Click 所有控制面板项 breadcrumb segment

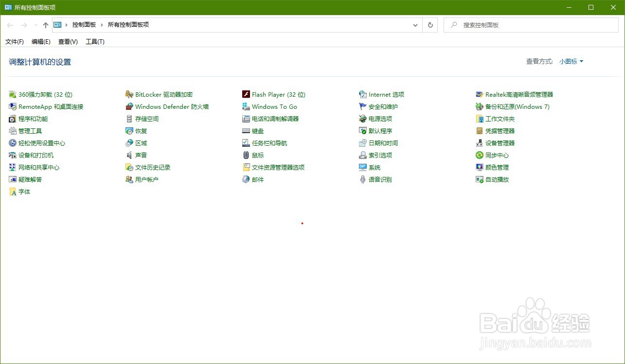[128, 25]
